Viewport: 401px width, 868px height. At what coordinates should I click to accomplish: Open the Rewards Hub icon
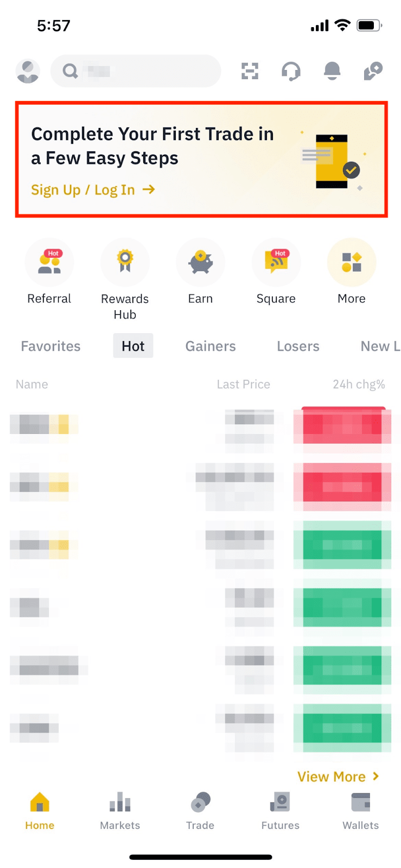tap(125, 262)
